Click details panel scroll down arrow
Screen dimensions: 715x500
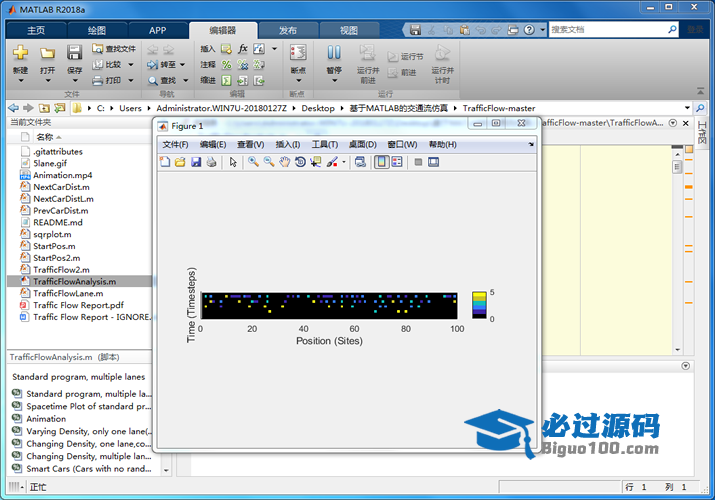[166, 470]
